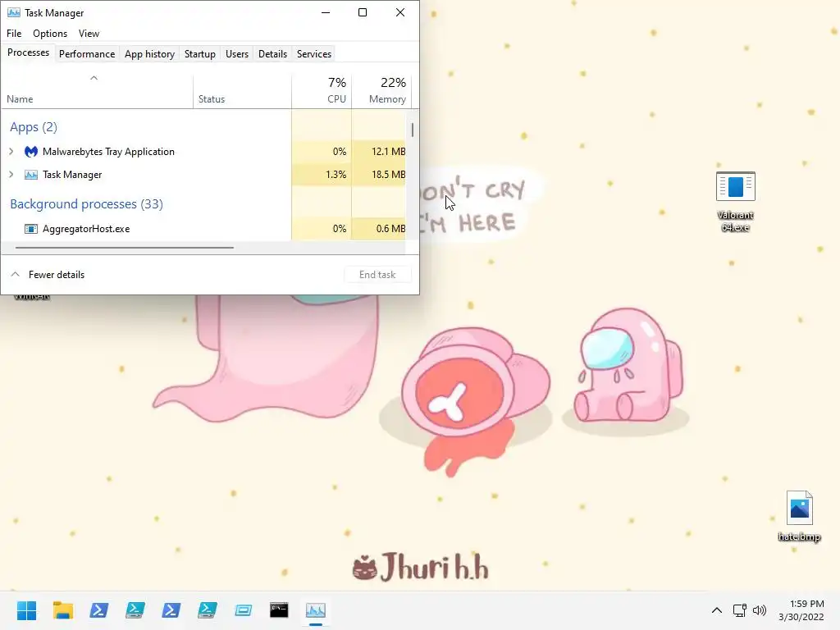Open the black Command Prompt taskbar icon
This screenshot has height=630, width=840.
[x=279, y=610]
